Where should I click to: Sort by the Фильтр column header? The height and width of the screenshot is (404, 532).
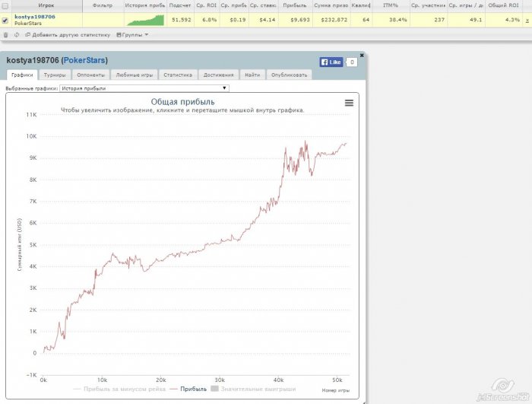point(103,5)
